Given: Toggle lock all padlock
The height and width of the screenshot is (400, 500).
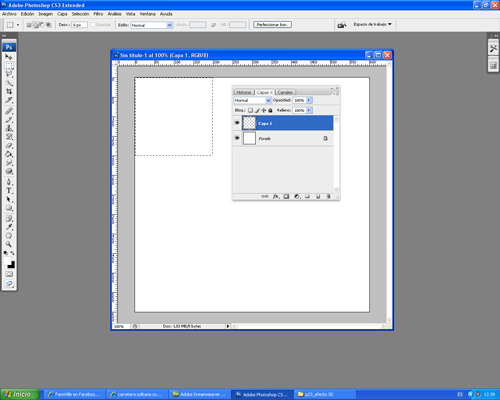Looking at the screenshot, I should (x=270, y=110).
